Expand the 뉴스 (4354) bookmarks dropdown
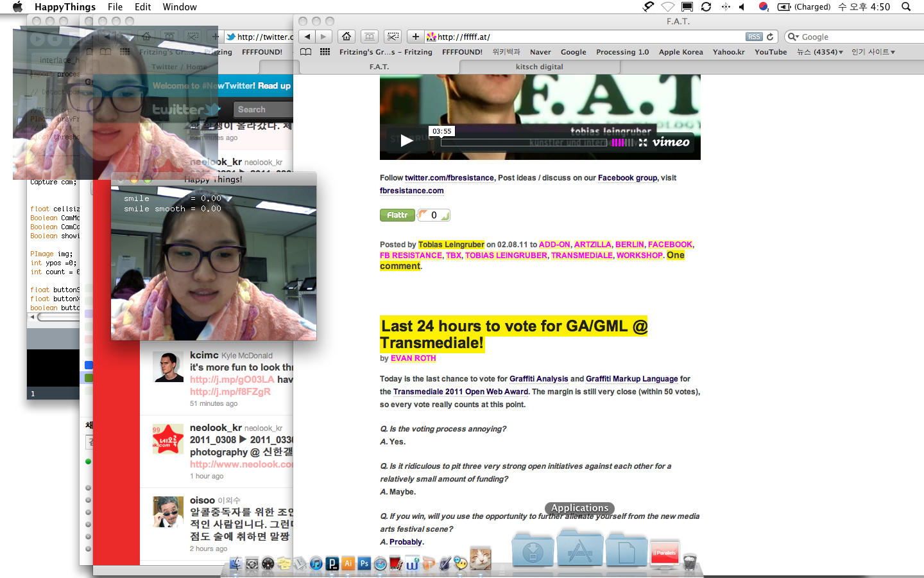This screenshot has width=924, height=578. pyautogui.click(x=819, y=52)
